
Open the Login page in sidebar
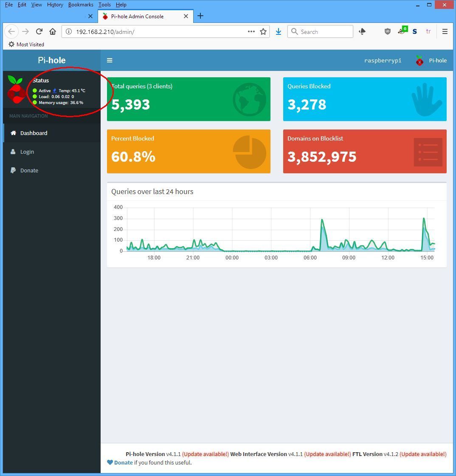tap(52, 152)
